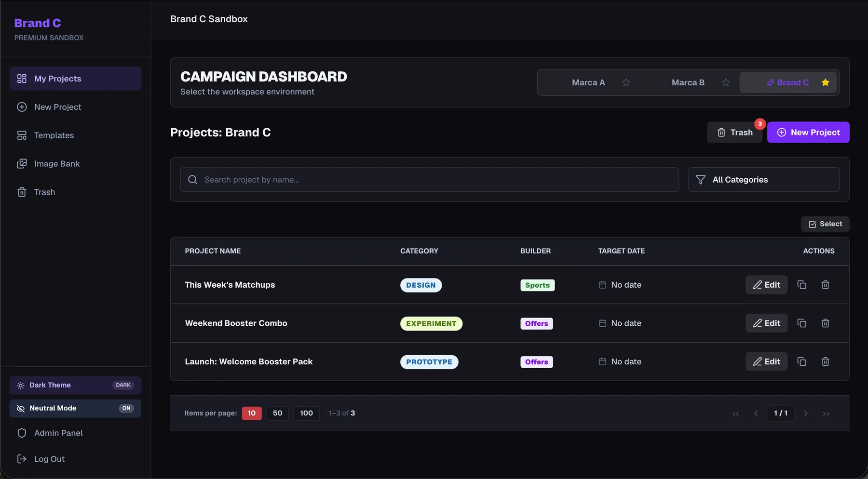The image size is (868, 479).
Task: Switch to the Marca A workspace
Action: click(588, 82)
